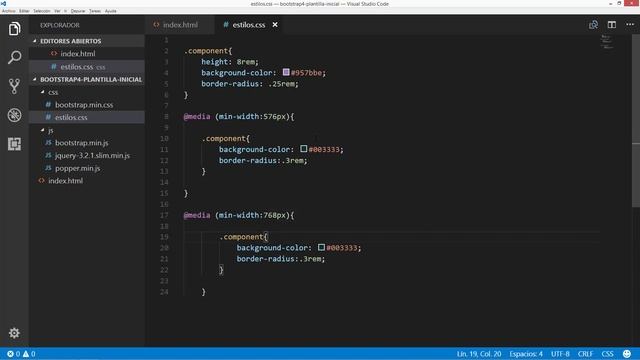This screenshot has width=640, height=360.
Task: Open the Tareas menu
Action: tap(95, 11)
